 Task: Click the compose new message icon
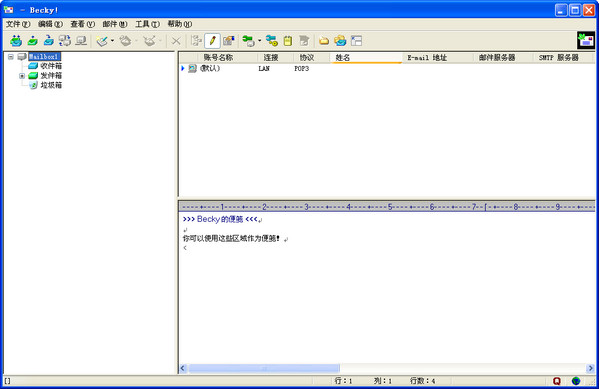[102, 41]
